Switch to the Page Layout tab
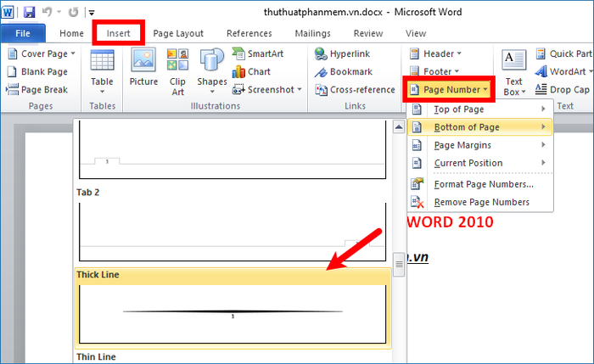This screenshot has height=364, width=594. click(178, 33)
